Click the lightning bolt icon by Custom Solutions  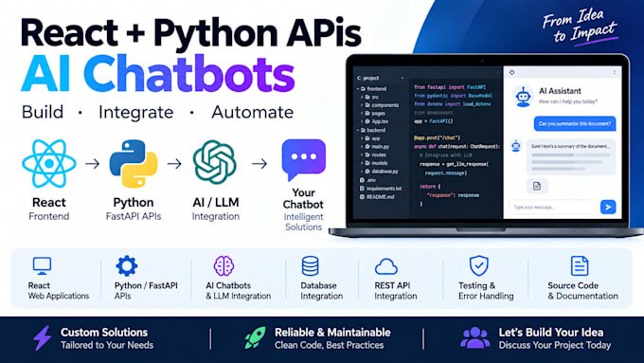(x=43, y=338)
